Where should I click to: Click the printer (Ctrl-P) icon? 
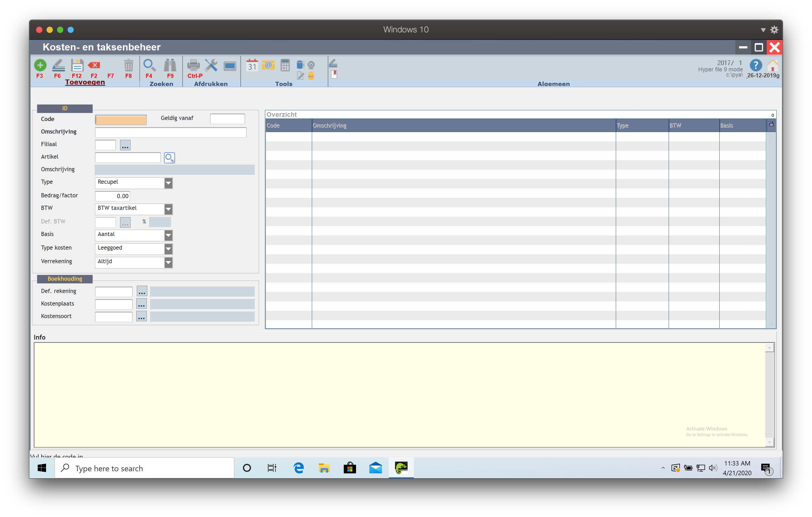194,65
